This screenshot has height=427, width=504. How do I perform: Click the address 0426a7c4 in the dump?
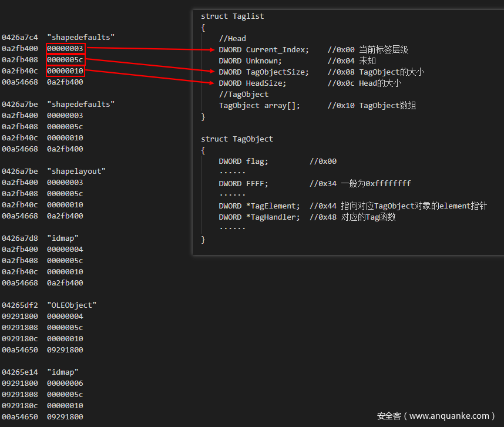pyautogui.click(x=19, y=37)
